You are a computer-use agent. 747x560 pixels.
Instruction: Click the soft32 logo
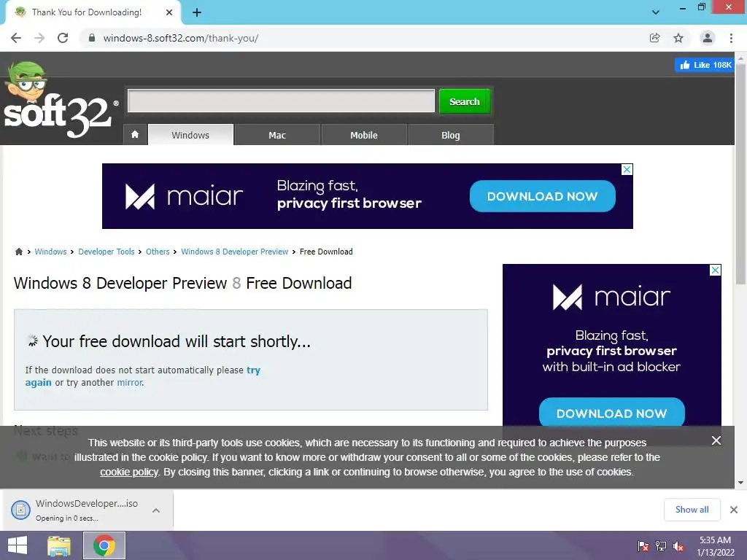60,101
